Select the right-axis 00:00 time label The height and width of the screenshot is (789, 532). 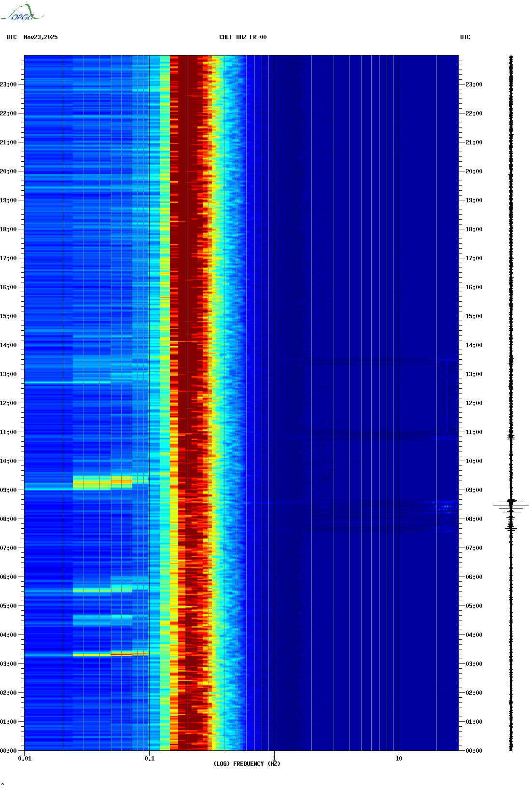tap(474, 751)
